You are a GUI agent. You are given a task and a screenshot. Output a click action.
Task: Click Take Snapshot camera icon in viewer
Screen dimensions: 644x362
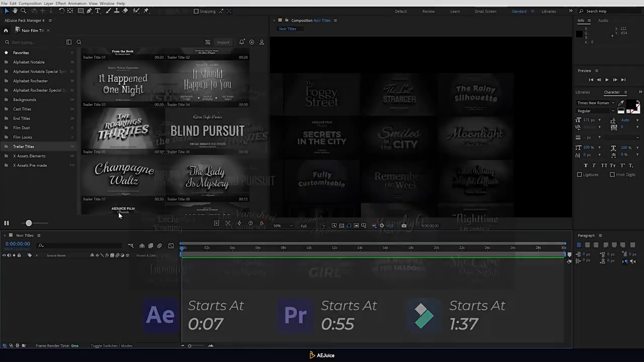404,226
